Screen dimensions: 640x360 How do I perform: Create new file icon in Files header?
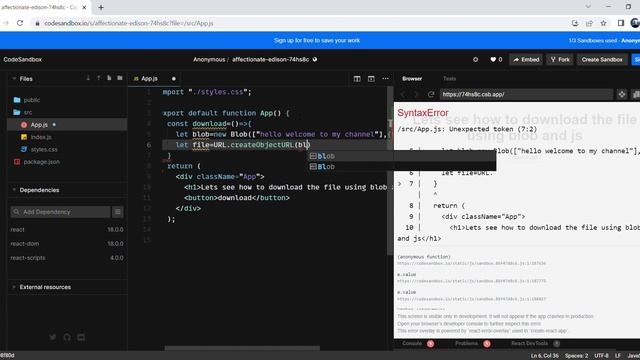[x=109, y=78]
